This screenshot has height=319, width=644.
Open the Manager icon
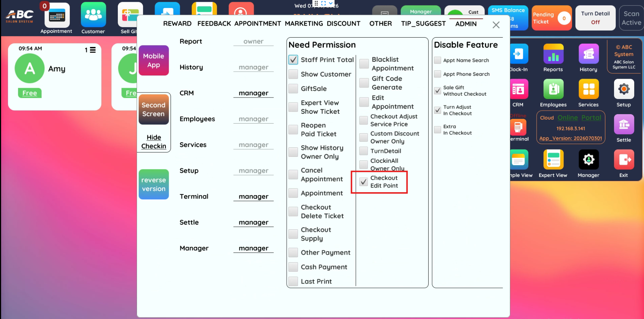(589, 159)
